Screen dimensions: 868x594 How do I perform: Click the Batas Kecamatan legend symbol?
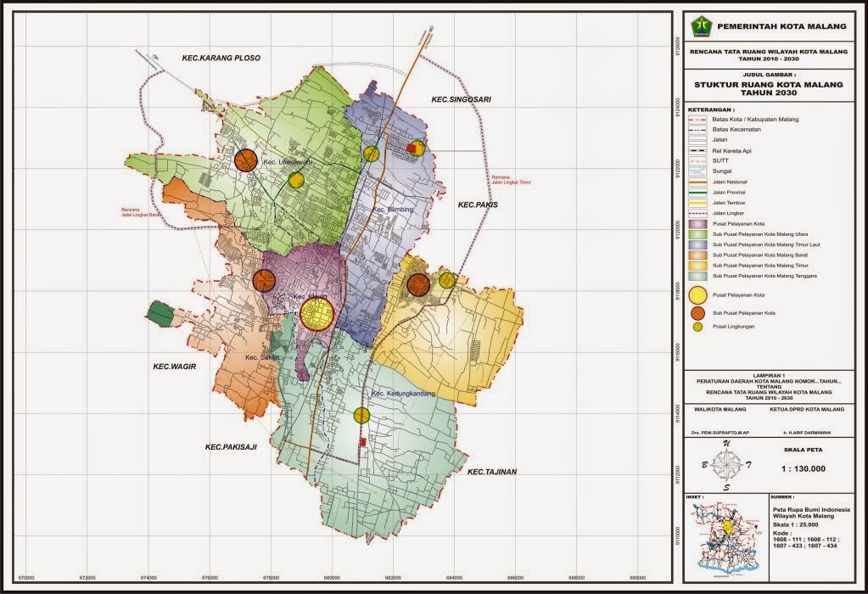[x=697, y=130]
